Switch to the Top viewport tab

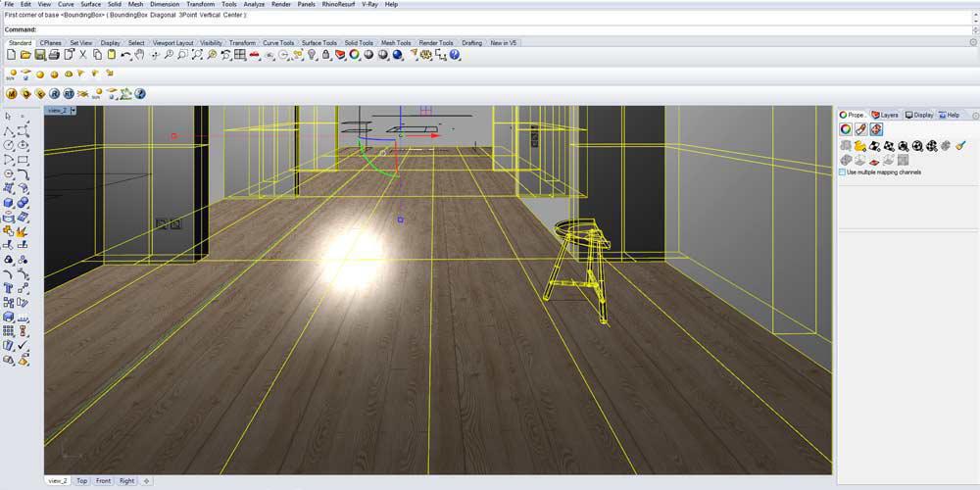pyautogui.click(x=82, y=480)
